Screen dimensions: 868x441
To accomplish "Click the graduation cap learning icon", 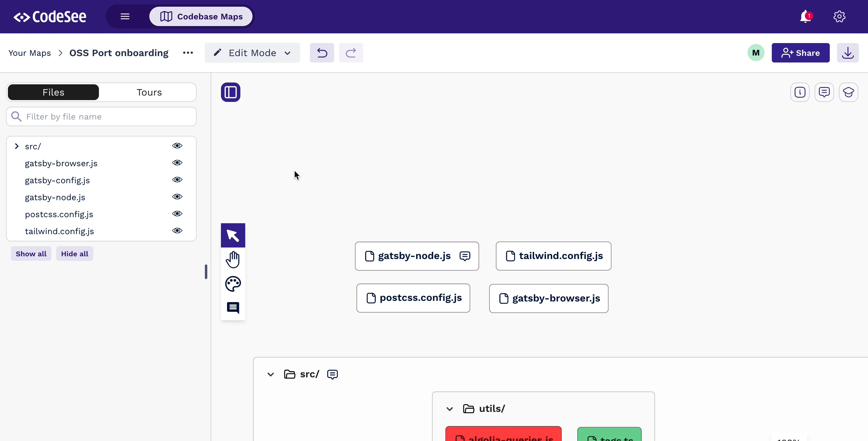I will (849, 92).
